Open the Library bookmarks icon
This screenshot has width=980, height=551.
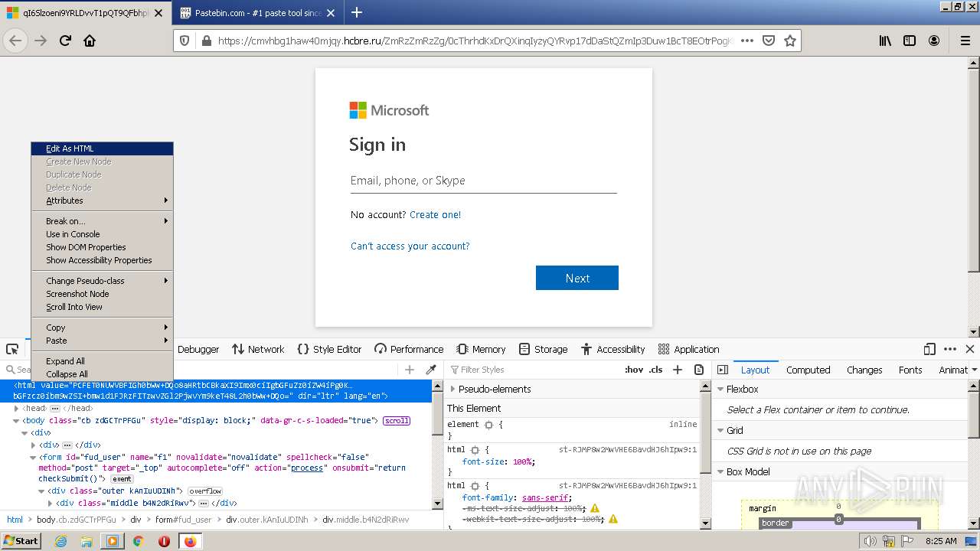click(x=885, y=41)
